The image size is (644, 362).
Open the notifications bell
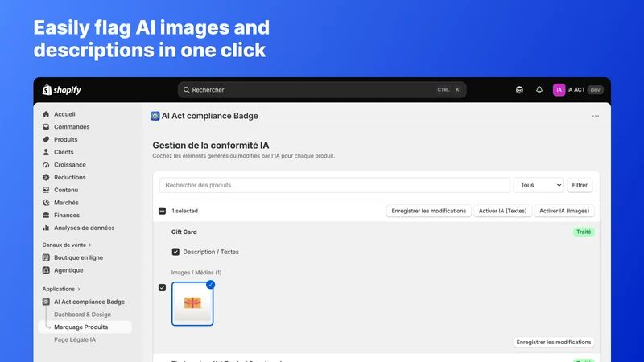click(x=539, y=90)
